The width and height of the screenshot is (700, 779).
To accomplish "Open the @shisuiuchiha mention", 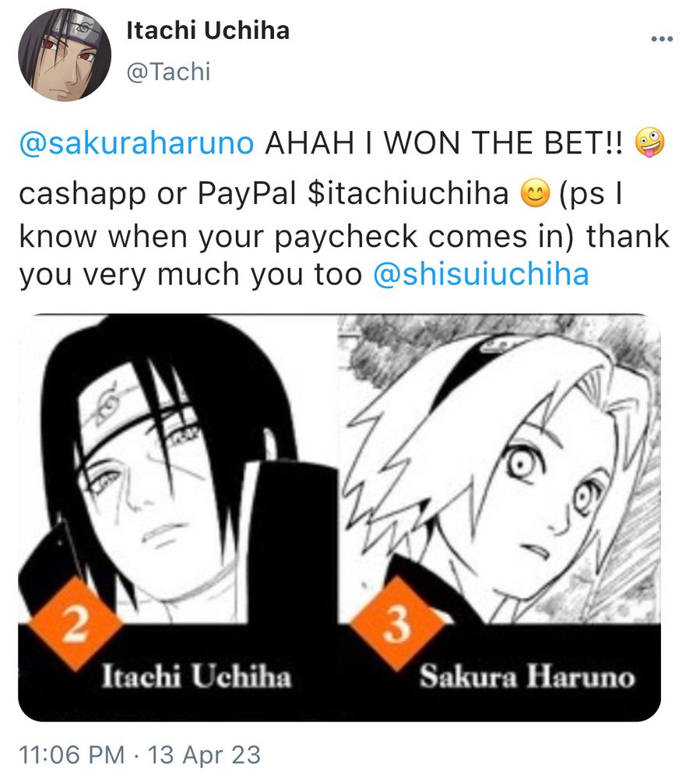I will pos(480,274).
